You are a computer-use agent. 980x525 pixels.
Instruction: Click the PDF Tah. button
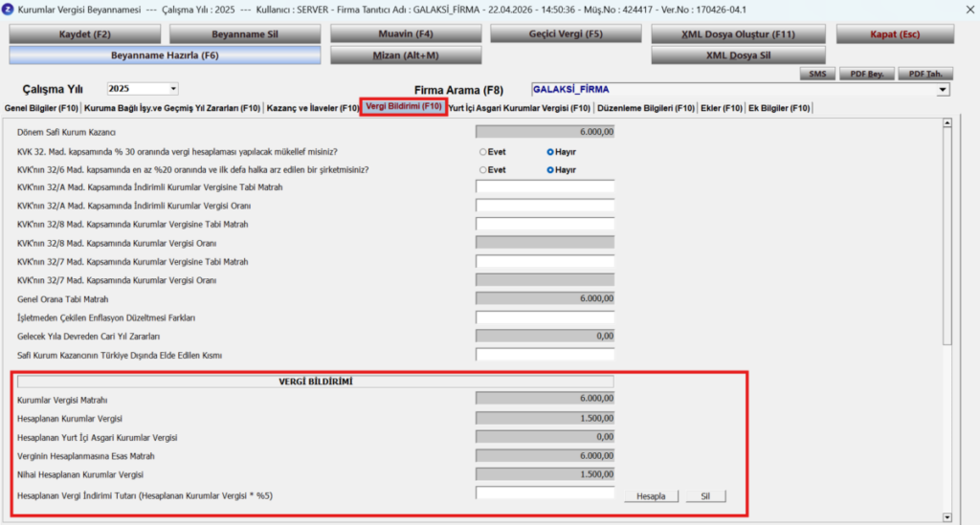coord(925,74)
